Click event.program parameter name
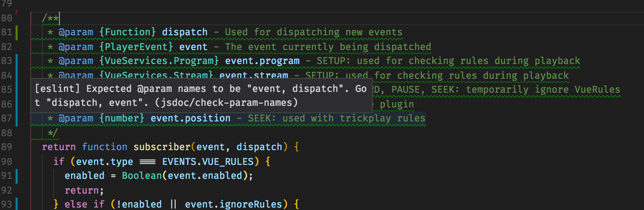 tap(262, 61)
